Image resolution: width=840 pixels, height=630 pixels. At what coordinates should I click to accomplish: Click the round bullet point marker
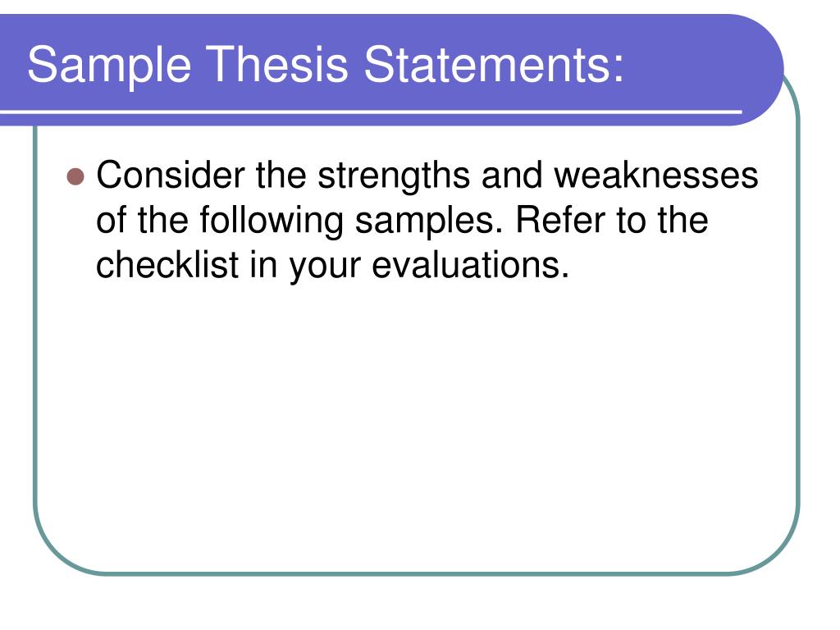(75, 176)
